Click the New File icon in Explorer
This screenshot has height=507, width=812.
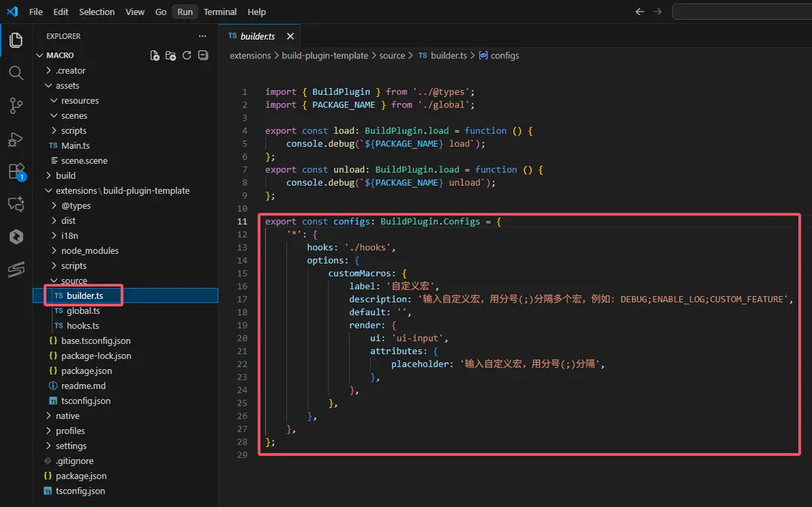point(155,56)
